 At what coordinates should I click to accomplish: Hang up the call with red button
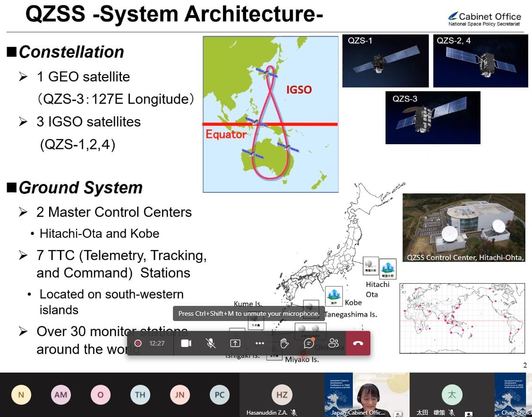tap(358, 343)
